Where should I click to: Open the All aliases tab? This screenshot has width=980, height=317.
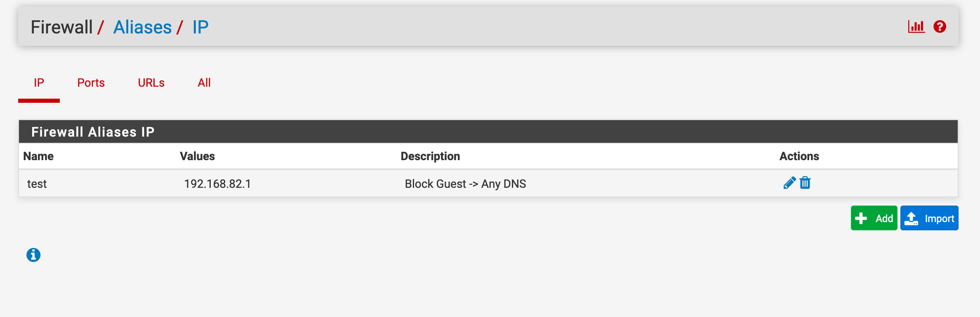(x=204, y=83)
